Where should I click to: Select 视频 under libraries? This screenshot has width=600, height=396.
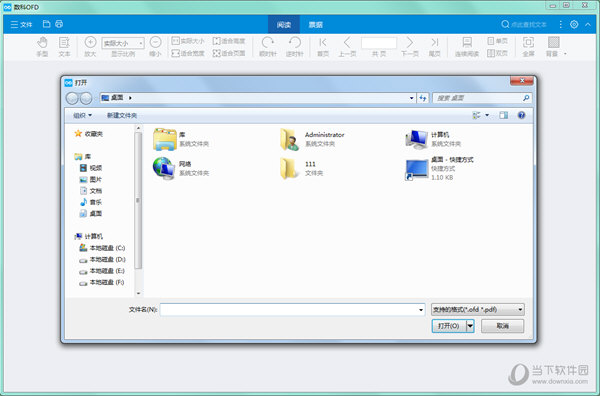point(91,168)
